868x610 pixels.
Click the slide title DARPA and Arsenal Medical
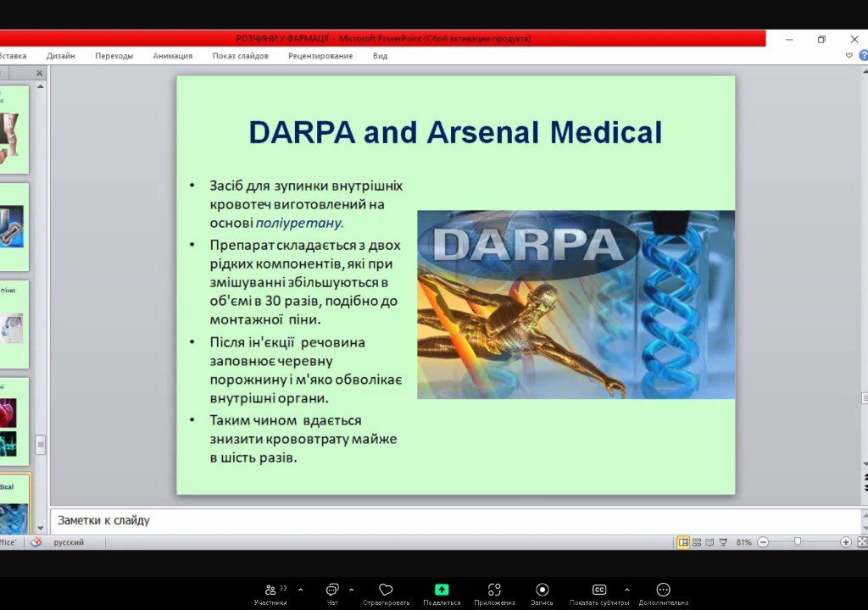(x=455, y=132)
